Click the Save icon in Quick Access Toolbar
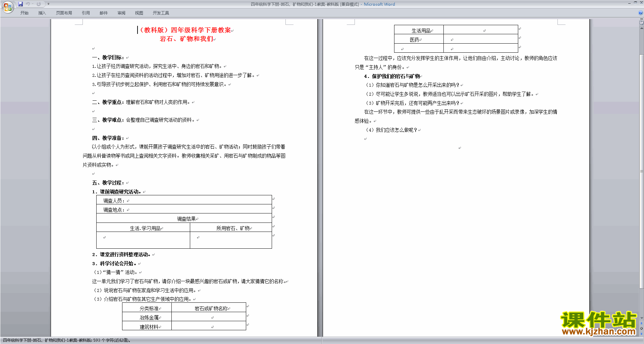The image size is (644, 344). point(20,4)
